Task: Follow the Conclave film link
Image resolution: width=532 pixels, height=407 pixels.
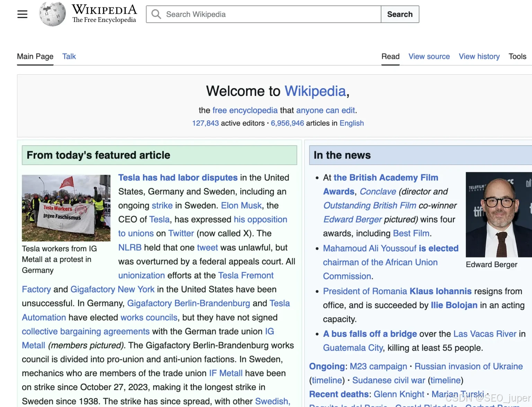Action: [x=378, y=191]
